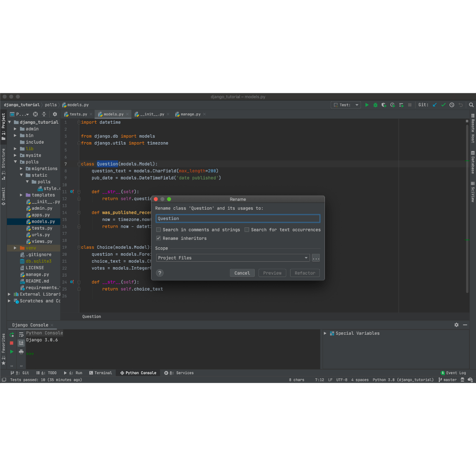Viewport: 476px width, 476px height.
Task: Click the scope browse ellipsis button
Action: pos(316,258)
